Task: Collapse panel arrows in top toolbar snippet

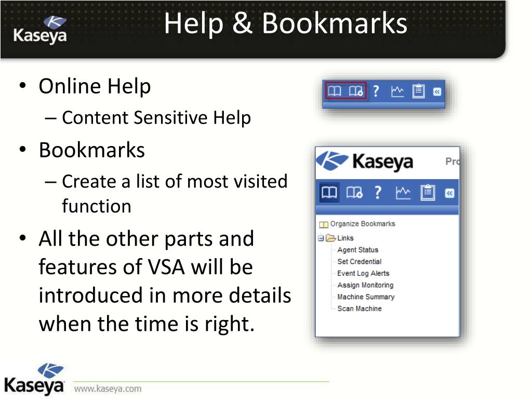Action: [x=437, y=91]
